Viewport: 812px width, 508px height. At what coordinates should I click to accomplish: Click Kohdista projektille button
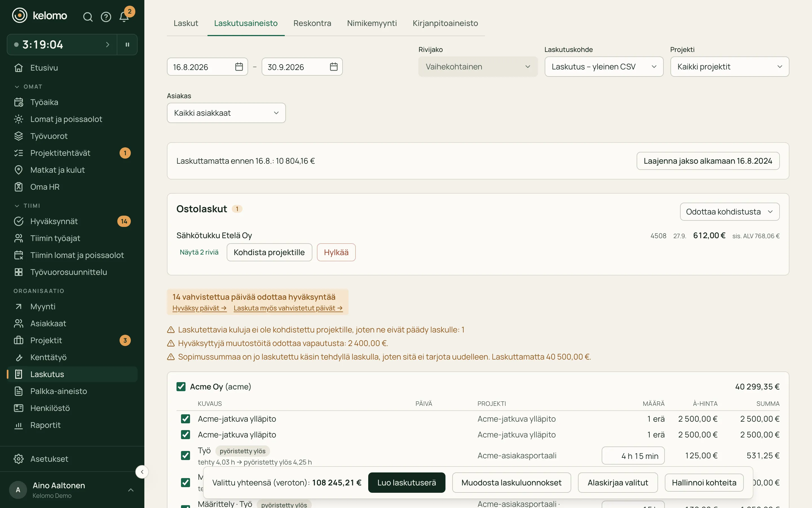tap(269, 252)
